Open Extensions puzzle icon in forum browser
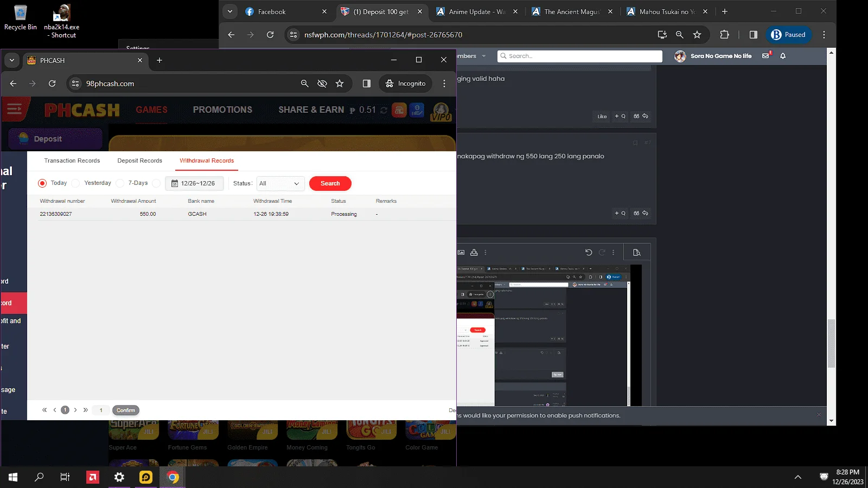 click(724, 35)
